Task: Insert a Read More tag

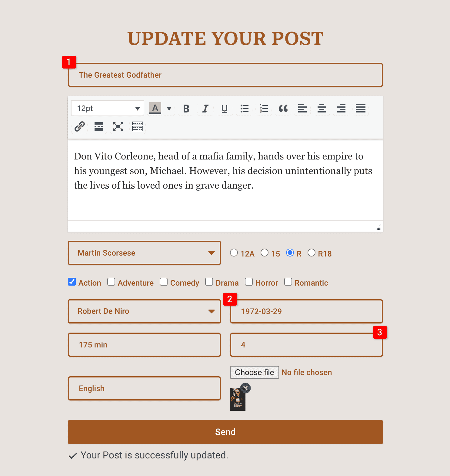Action: tap(99, 126)
